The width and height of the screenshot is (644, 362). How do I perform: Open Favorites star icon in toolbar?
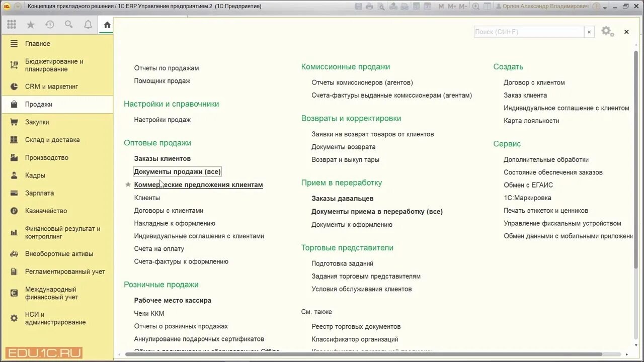coord(31,25)
